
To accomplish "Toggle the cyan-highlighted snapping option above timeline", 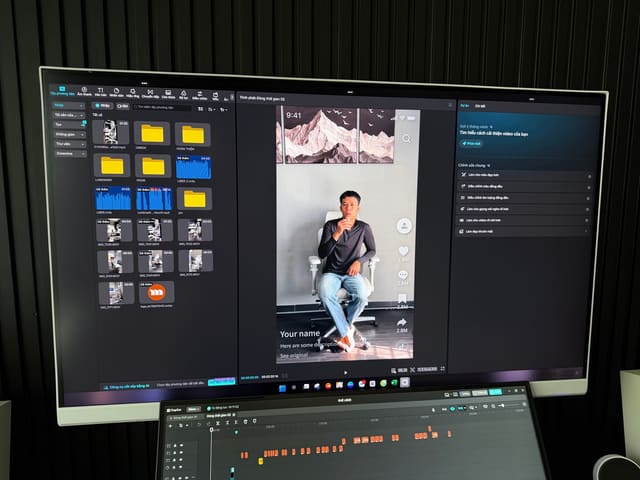I will tap(452, 409).
